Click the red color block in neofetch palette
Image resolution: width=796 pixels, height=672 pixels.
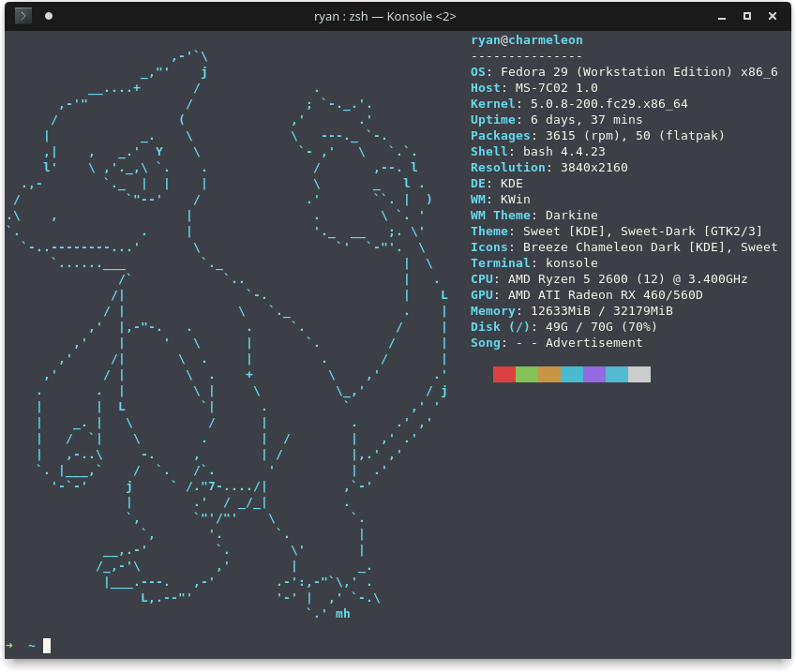tap(503, 375)
